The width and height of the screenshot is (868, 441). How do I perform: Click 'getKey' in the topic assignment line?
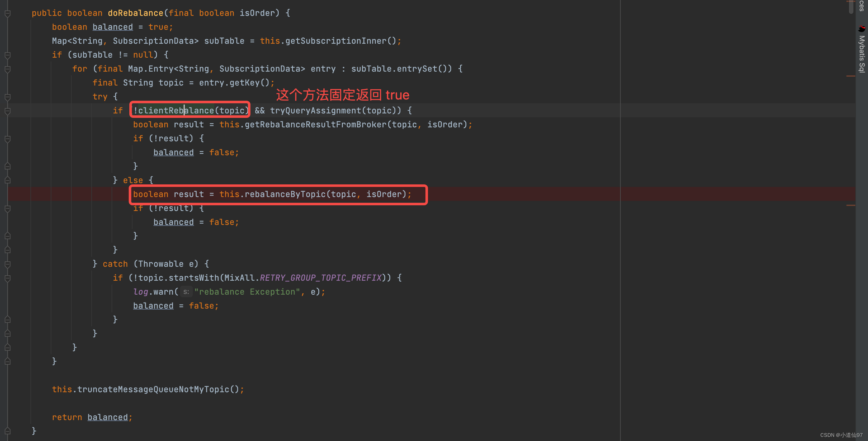click(x=245, y=83)
